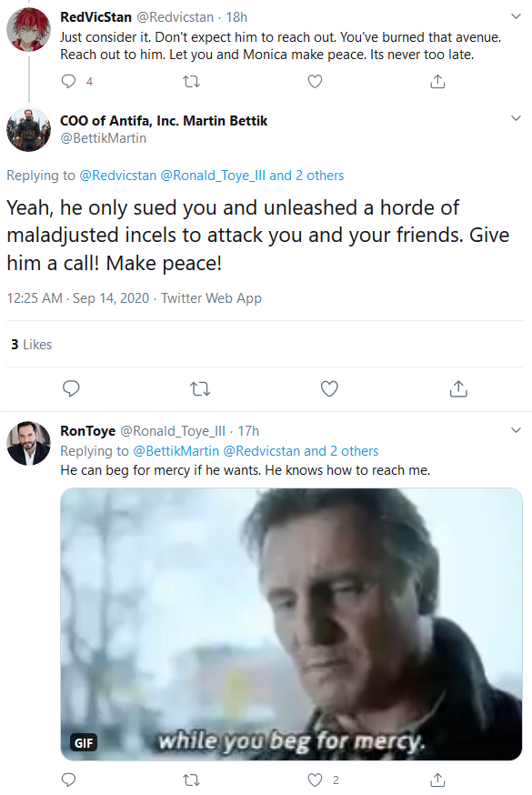
Task: Like Martin Bettik's main tweet
Action: tap(329, 389)
